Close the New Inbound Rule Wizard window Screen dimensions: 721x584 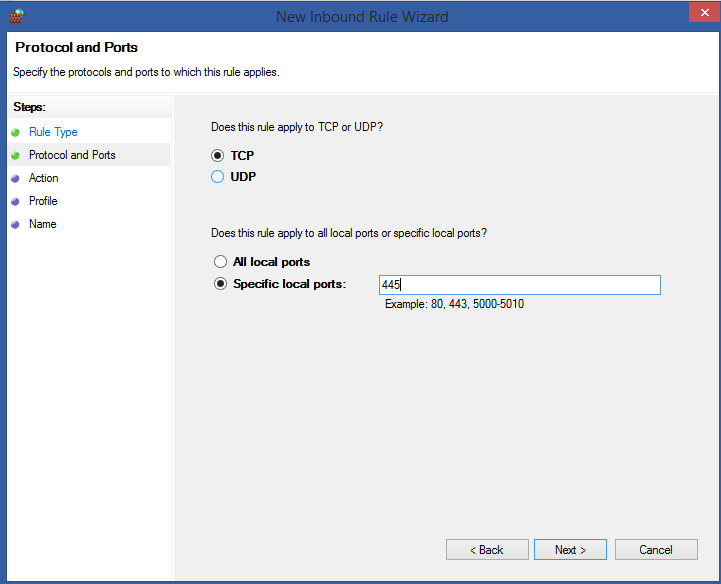click(704, 12)
